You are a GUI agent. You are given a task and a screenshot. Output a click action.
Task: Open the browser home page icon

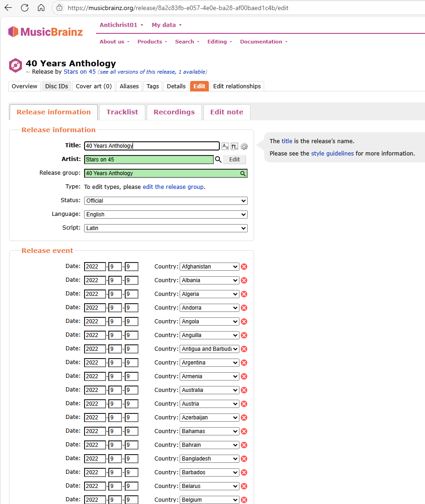tap(41, 8)
